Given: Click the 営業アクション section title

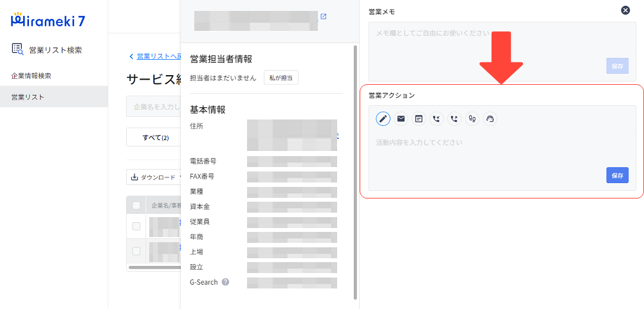Looking at the screenshot, I should [x=392, y=95].
